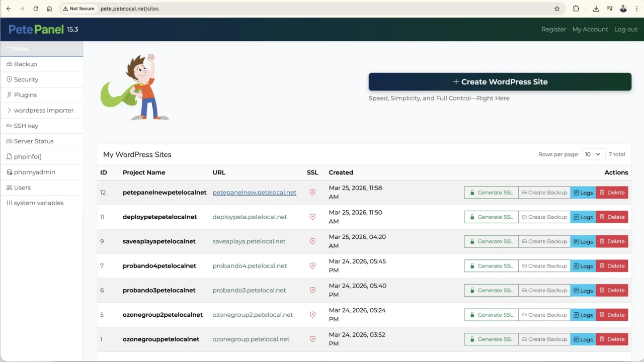Generate SSL for probando4petelocalnet
Viewport: 644px width, 362px height.
[491, 266]
